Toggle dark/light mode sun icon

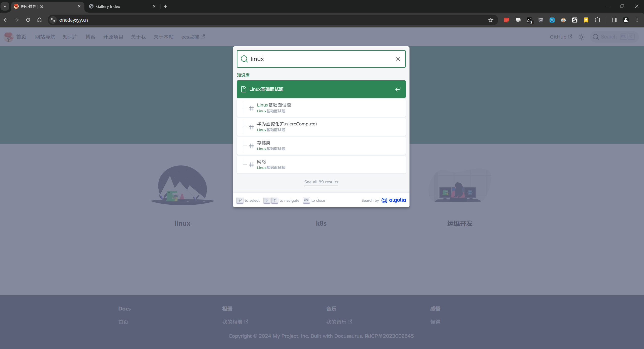[581, 37]
